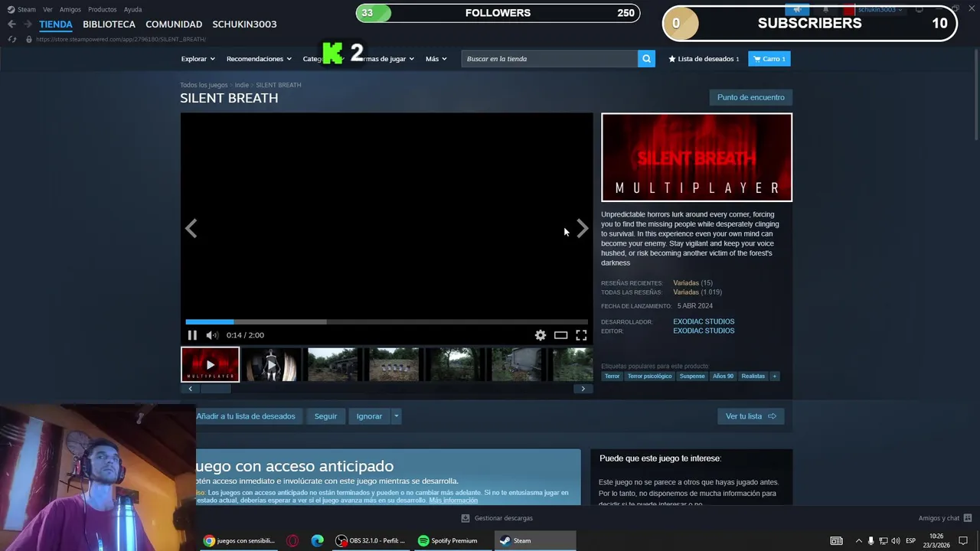Expand more tags with plus button
The width and height of the screenshot is (980, 551).
pyautogui.click(x=774, y=376)
